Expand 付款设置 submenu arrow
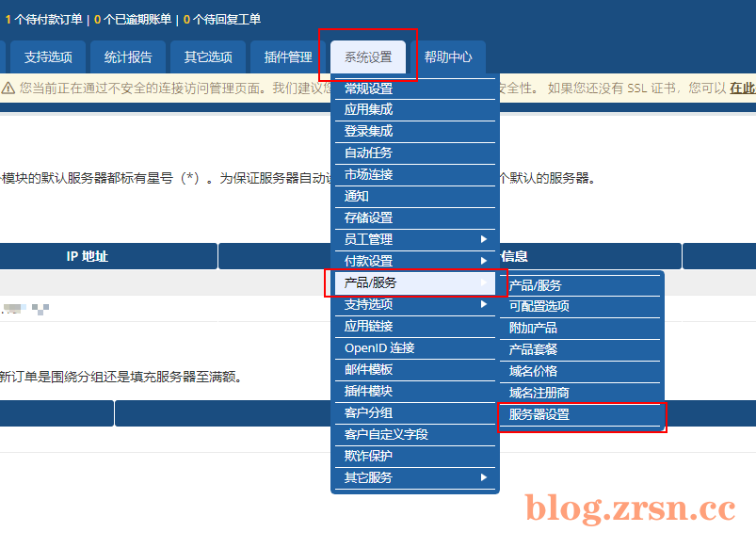The height and width of the screenshot is (548, 756). coord(484,261)
